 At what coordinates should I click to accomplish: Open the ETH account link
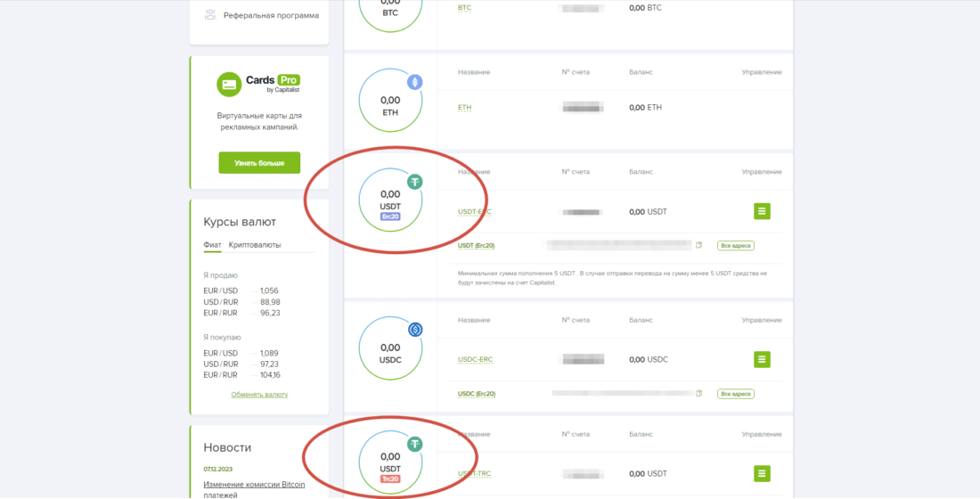point(464,108)
